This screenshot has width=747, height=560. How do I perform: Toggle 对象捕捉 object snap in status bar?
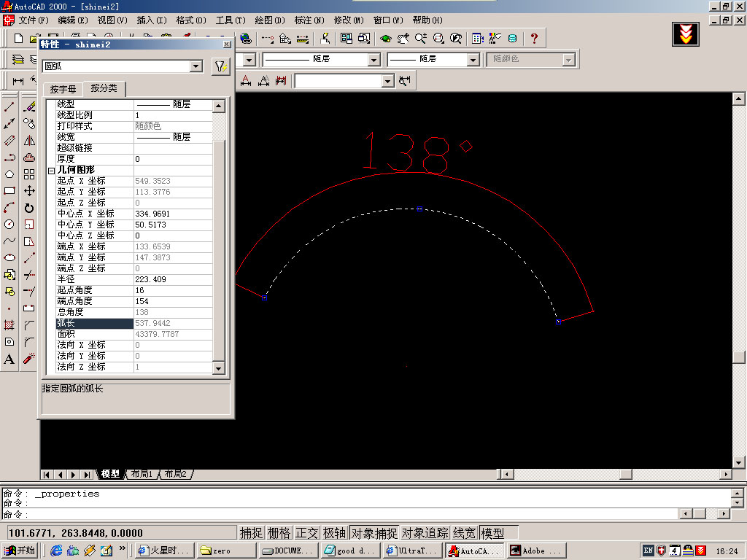click(374, 533)
